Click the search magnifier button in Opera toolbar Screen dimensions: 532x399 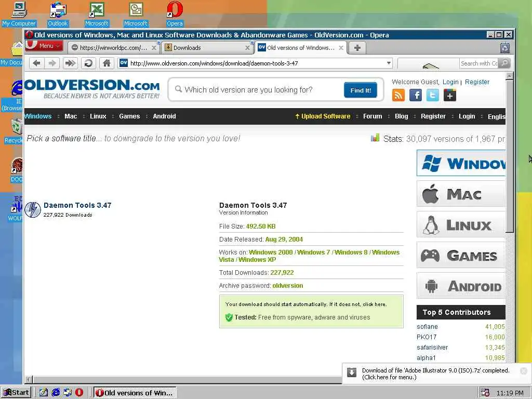pyautogui.click(x=504, y=63)
